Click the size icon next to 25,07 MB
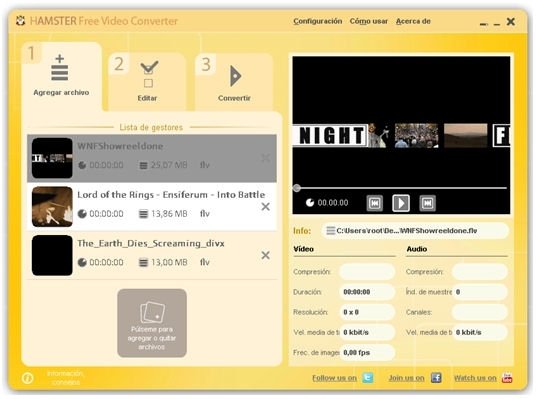536x399 pixels. tap(143, 165)
